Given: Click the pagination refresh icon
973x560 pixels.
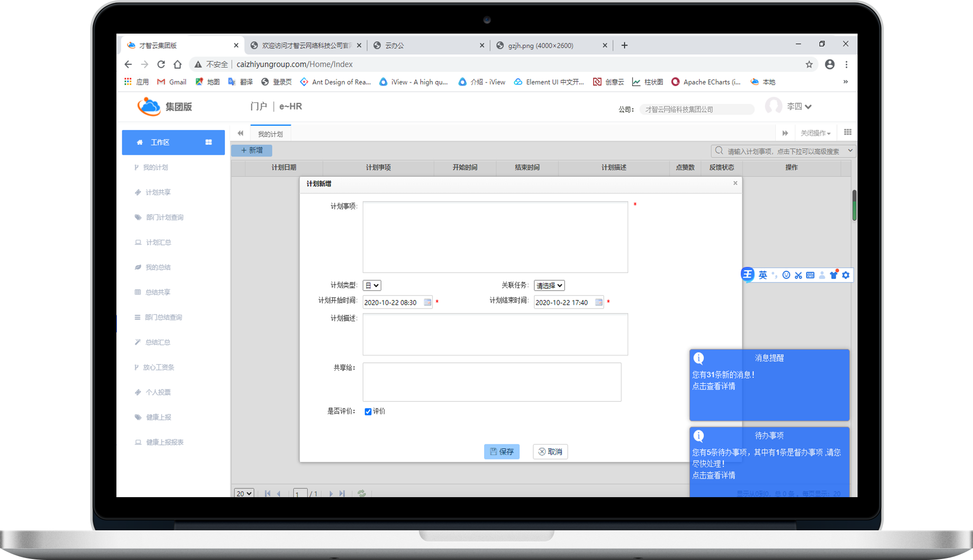Looking at the screenshot, I should pyautogui.click(x=361, y=493).
